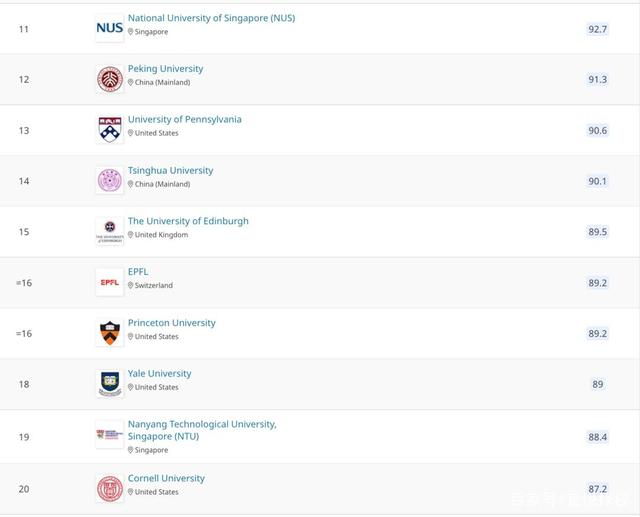Open National University of Singapore (NUS) link
The height and width of the screenshot is (517, 640).
pyautogui.click(x=211, y=18)
